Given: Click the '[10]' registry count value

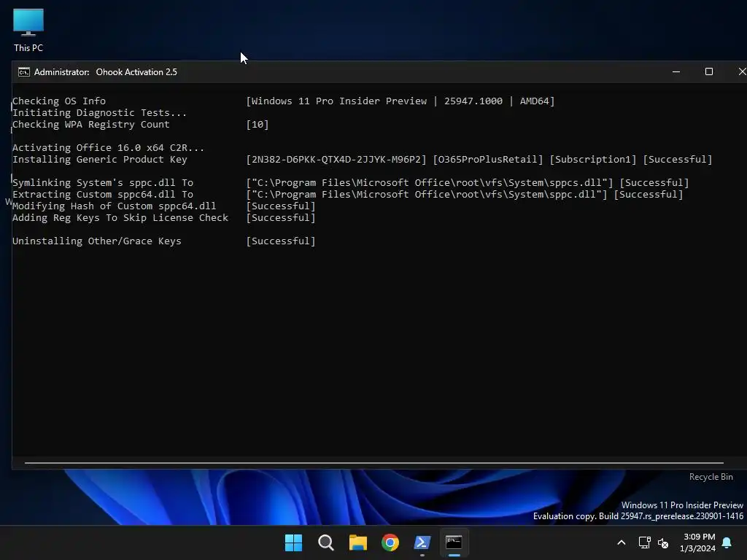Looking at the screenshot, I should [x=258, y=124].
